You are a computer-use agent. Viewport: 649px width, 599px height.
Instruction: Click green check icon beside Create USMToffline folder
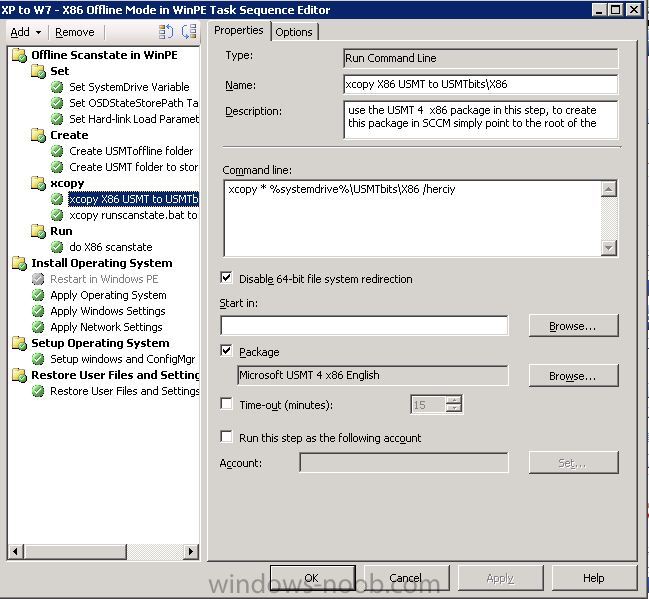click(x=57, y=152)
